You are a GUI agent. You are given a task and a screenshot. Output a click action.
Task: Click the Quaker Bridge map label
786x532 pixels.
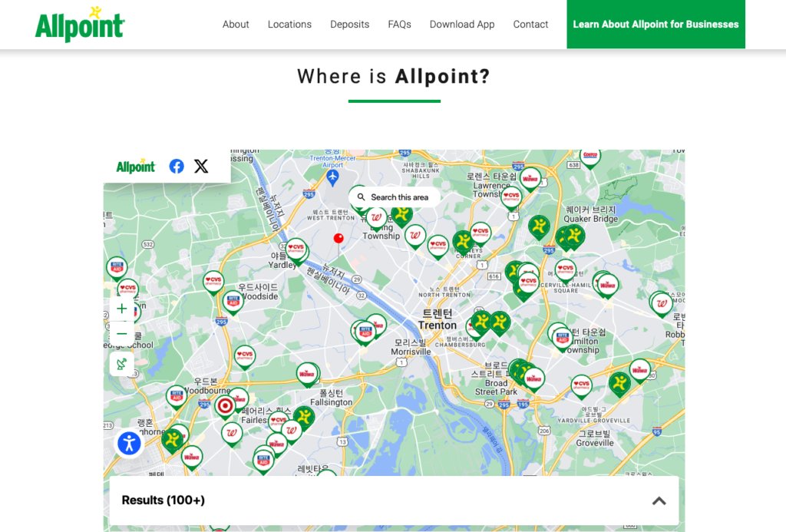click(590, 214)
